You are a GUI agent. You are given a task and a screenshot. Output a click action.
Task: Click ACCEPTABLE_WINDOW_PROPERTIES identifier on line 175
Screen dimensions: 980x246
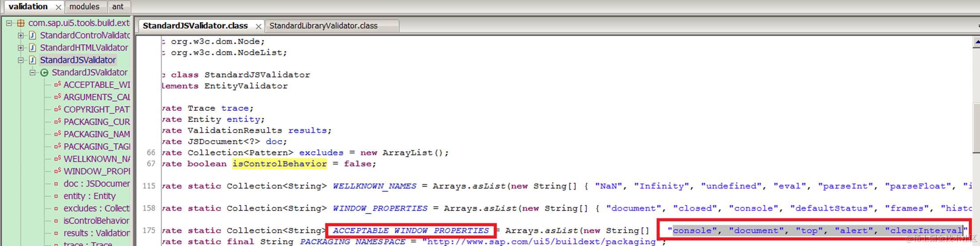click(x=411, y=230)
